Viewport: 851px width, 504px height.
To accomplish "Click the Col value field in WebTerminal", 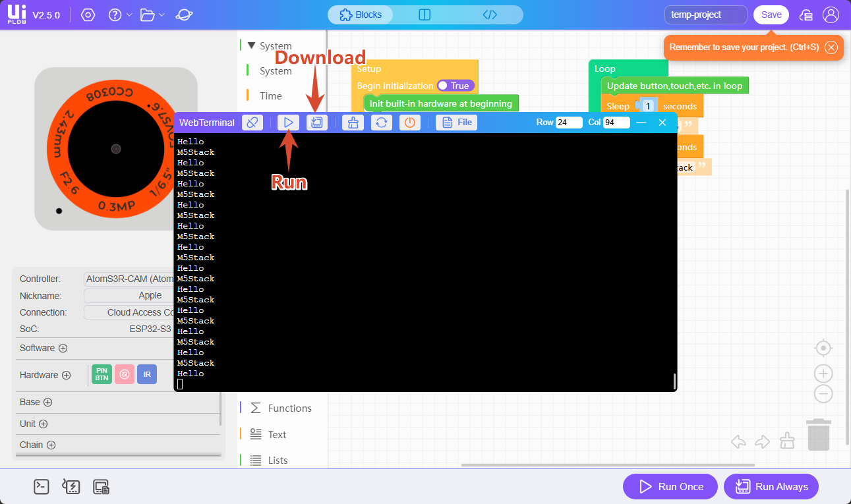I will pyautogui.click(x=616, y=123).
